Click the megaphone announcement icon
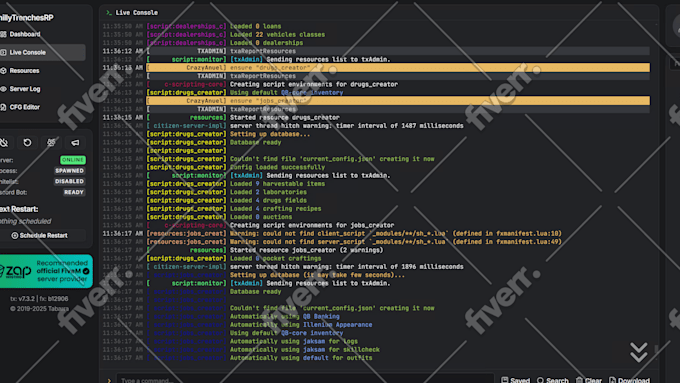 coord(75,143)
